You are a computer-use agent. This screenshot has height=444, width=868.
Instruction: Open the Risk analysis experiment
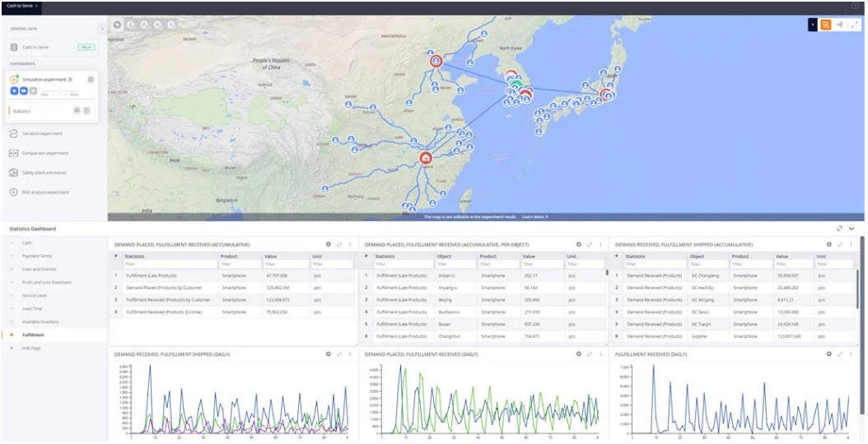point(45,193)
